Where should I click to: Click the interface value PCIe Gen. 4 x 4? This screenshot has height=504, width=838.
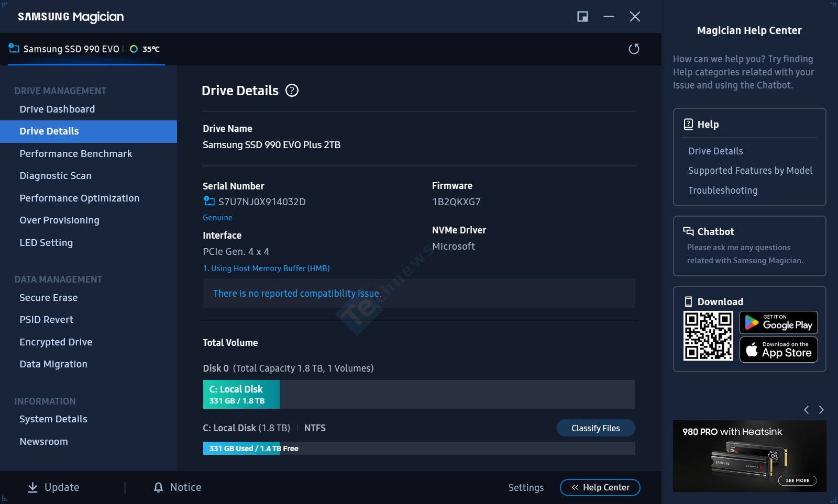pyautogui.click(x=236, y=252)
